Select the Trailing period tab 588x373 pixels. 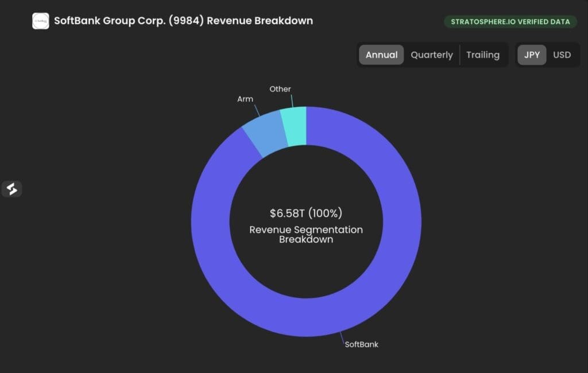[x=483, y=55]
